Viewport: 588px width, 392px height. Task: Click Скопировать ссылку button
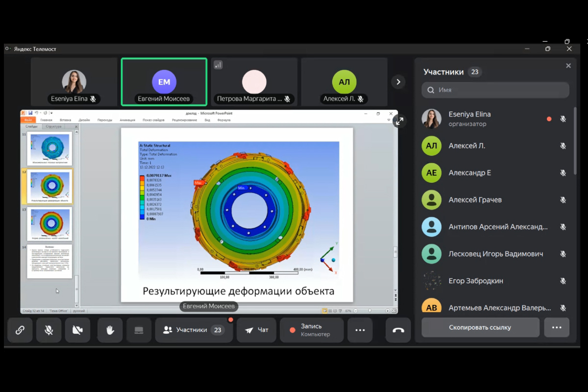pyautogui.click(x=480, y=327)
